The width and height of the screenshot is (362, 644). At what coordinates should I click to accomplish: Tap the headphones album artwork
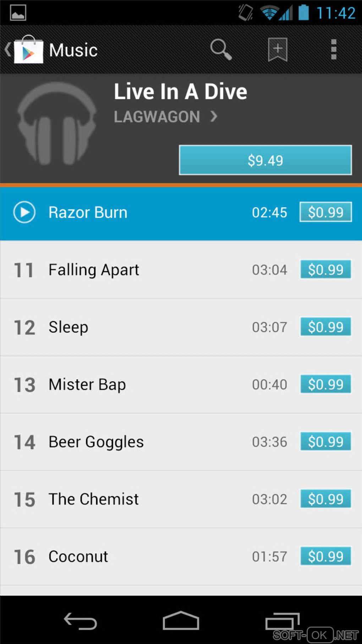[x=57, y=124]
